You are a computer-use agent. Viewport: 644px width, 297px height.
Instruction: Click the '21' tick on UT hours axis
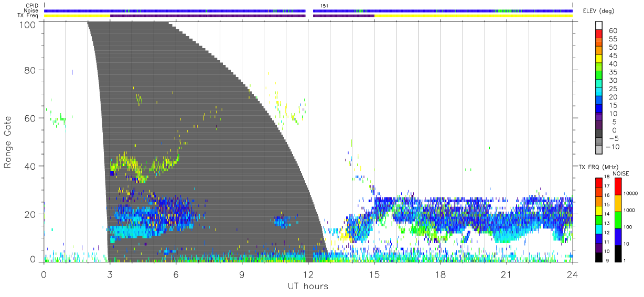pos(506,274)
